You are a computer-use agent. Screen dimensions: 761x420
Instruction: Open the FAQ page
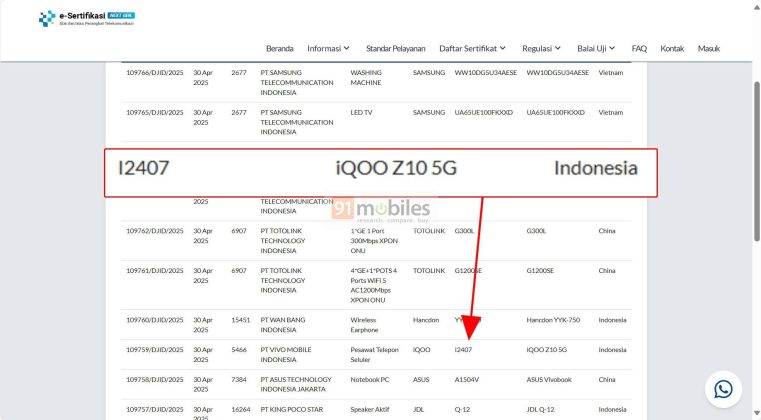(x=639, y=49)
